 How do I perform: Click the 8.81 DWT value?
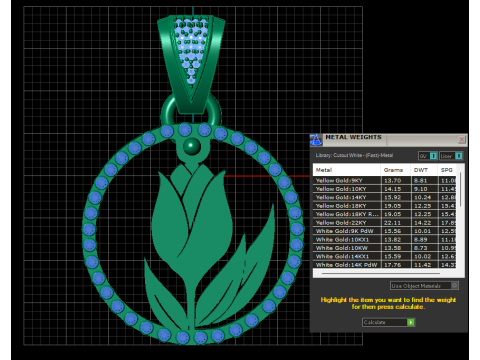pyautogui.click(x=421, y=180)
